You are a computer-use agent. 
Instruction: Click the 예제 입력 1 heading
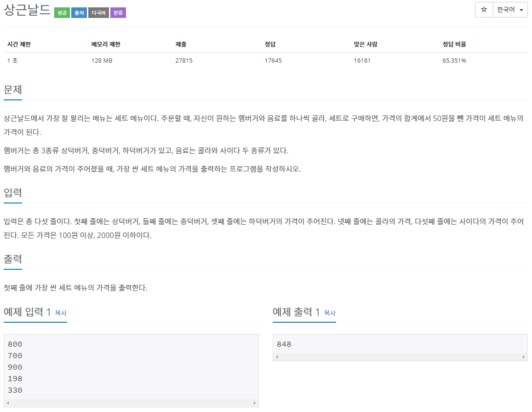(x=27, y=312)
